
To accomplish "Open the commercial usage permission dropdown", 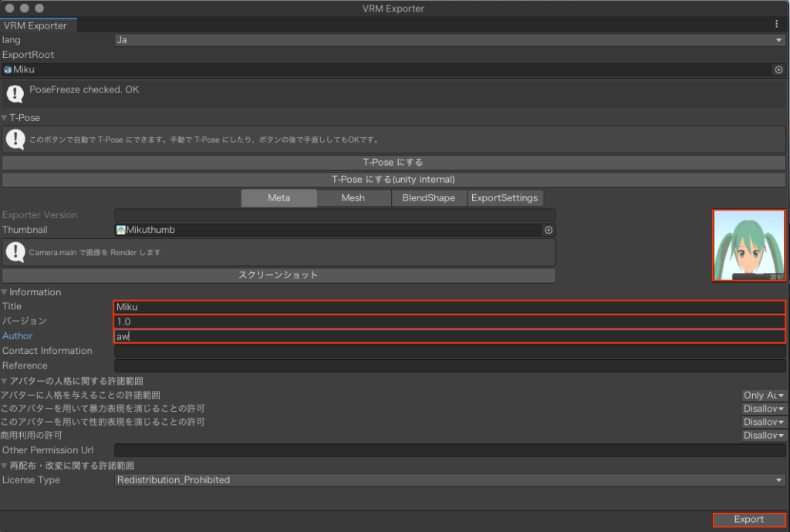I will pyautogui.click(x=764, y=436).
